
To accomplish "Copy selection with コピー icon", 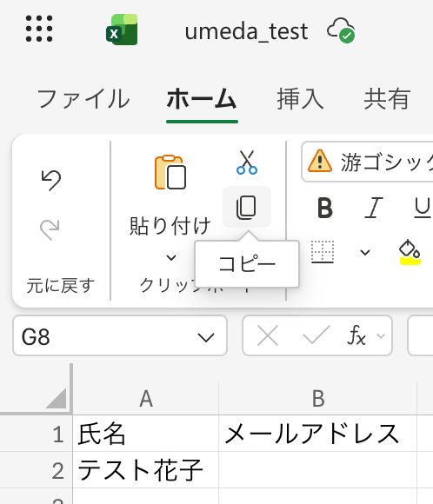I will click(x=247, y=207).
